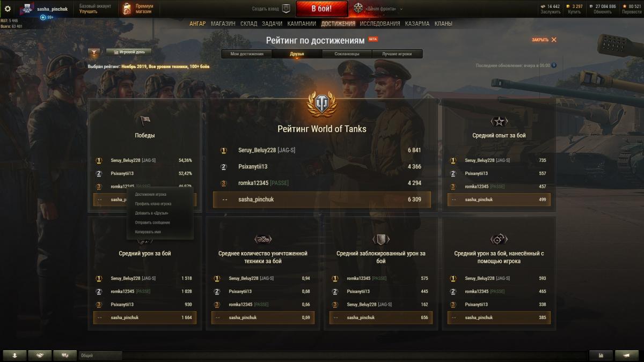Click the statistics chart icon at bottom right
Image resolution: width=644 pixels, height=362 pixels.
point(601,355)
